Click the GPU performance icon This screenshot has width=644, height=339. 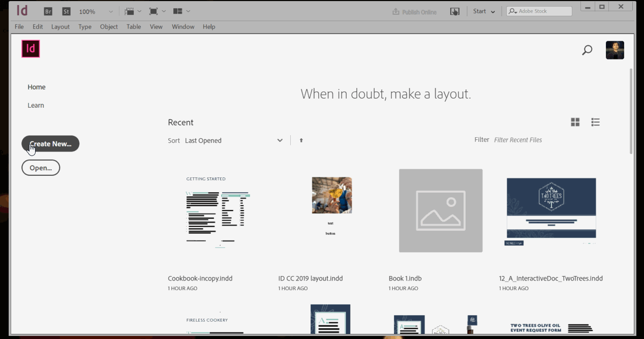(x=455, y=11)
